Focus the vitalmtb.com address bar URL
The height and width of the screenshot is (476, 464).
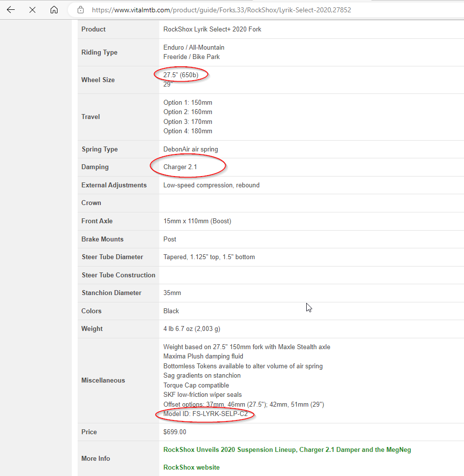coord(221,10)
